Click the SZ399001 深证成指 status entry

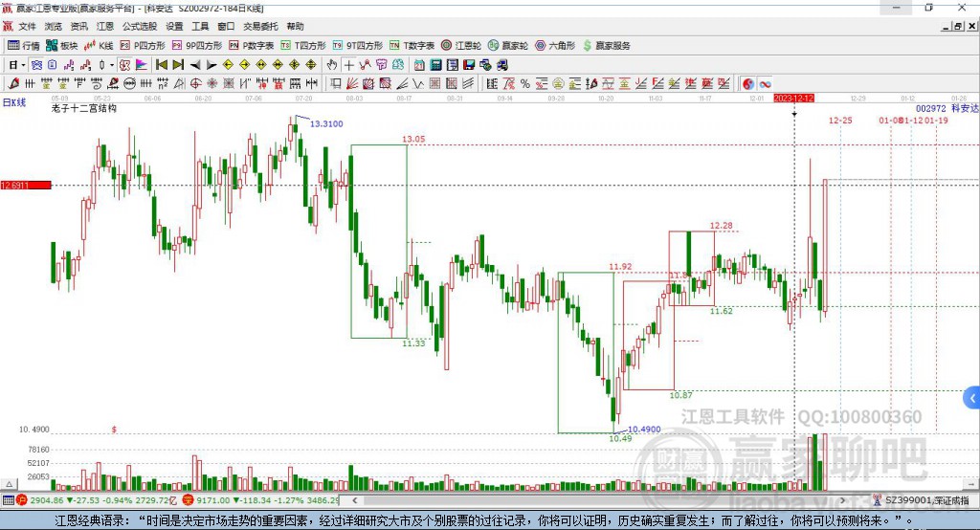921,500
